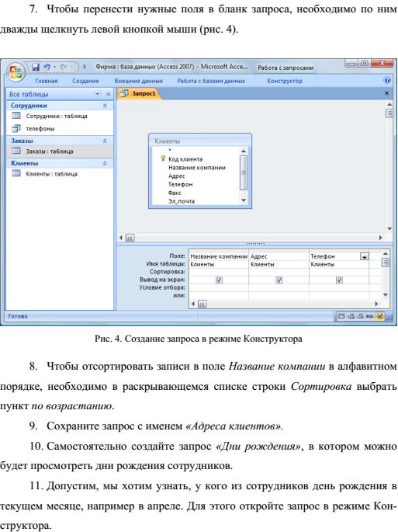Click the Клиенты : таблица table icon
The width and height of the screenshot is (398, 532).
16,173
